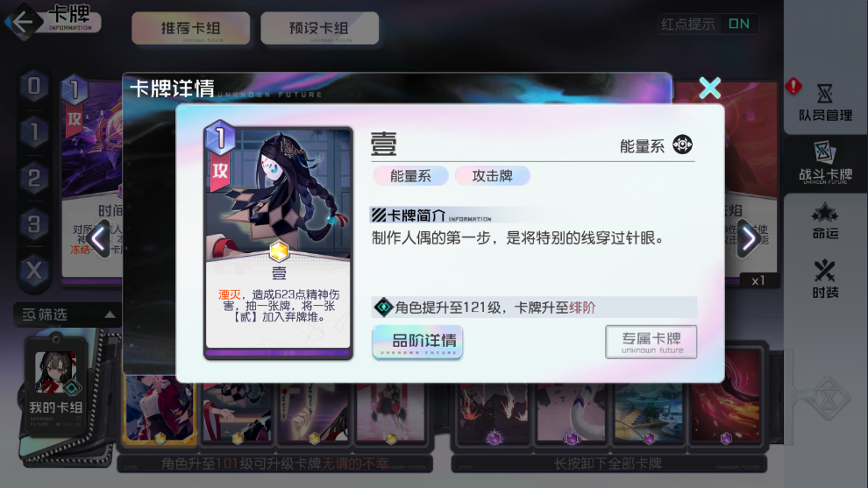Expand the 筛选 filter panel
This screenshot has height=488, width=868.
click(68, 315)
